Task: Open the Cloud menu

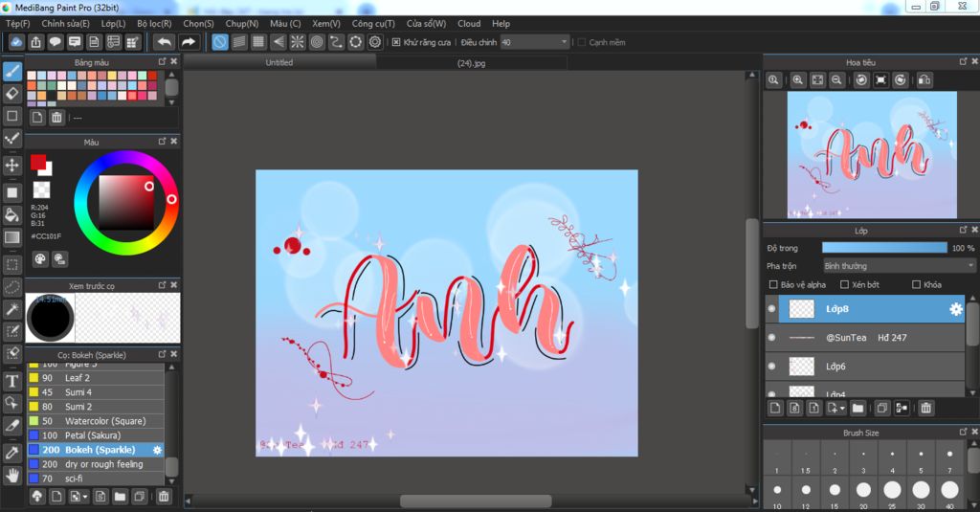Action: [x=469, y=24]
